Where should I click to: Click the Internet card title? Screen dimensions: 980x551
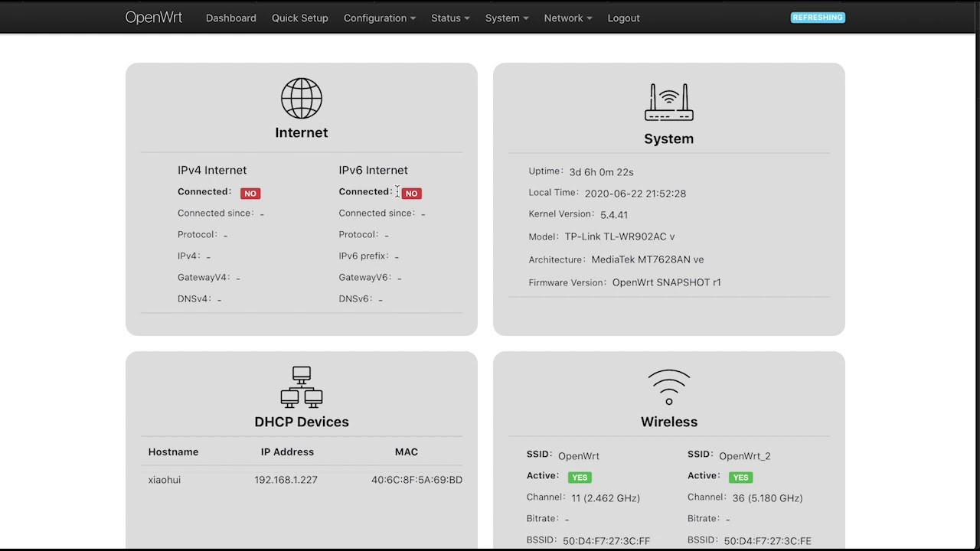pyautogui.click(x=301, y=132)
